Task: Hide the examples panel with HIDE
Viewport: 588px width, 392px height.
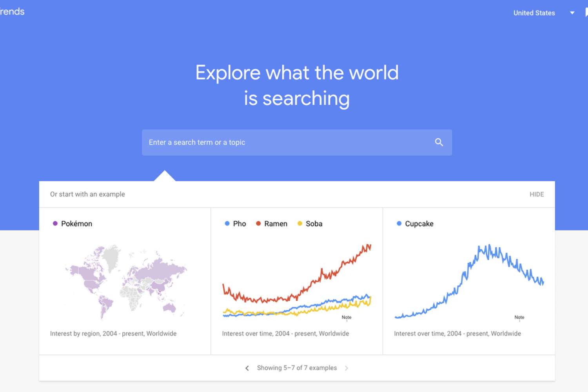Action: (x=537, y=194)
